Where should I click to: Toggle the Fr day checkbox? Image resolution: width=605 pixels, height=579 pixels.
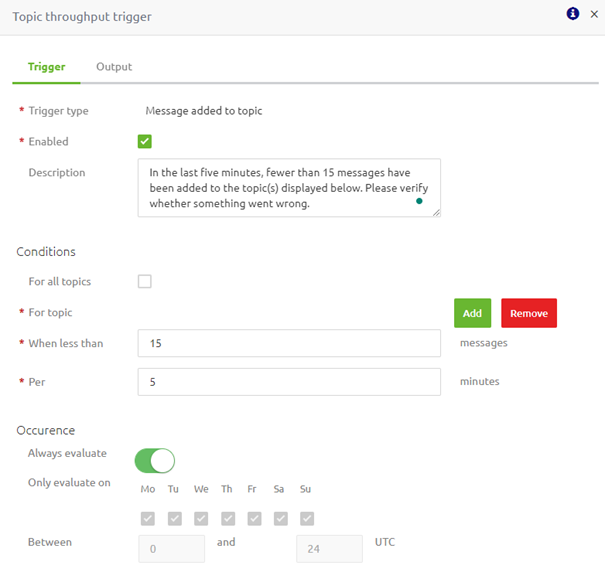(x=254, y=519)
